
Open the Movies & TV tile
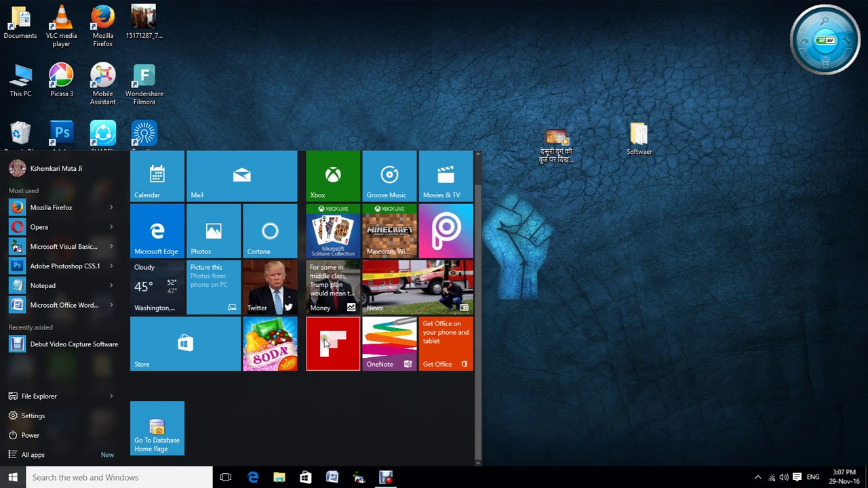[x=446, y=176]
